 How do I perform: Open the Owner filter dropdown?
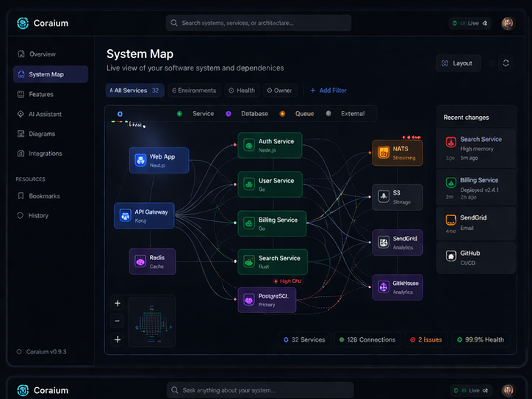click(x=280, y=90)
